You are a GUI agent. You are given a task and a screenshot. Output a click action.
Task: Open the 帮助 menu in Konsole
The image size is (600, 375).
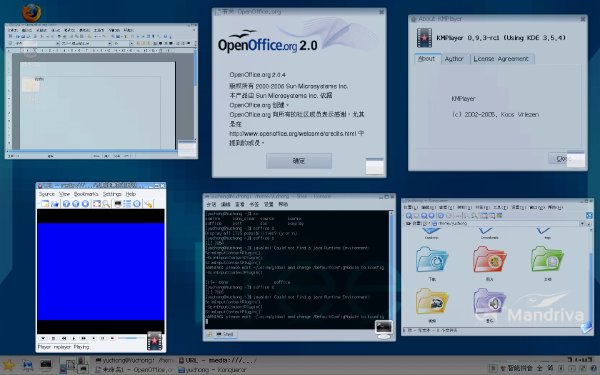coord(283,204)
